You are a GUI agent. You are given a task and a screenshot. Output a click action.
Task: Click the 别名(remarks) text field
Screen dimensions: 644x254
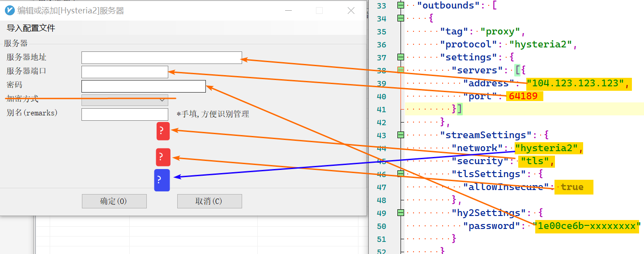pyautogui.click(x=124, y=114)
